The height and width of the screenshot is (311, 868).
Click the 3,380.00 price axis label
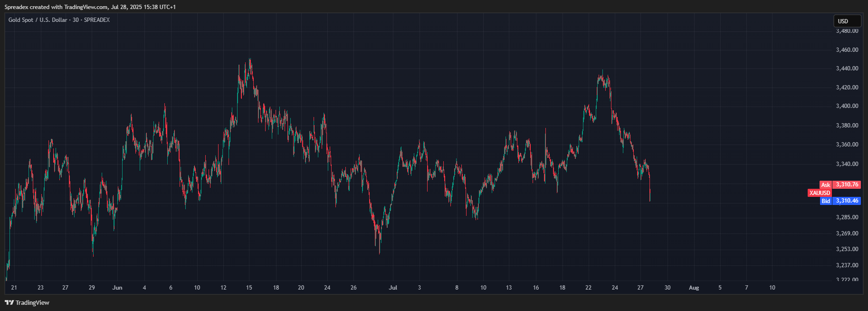point(847,126)
